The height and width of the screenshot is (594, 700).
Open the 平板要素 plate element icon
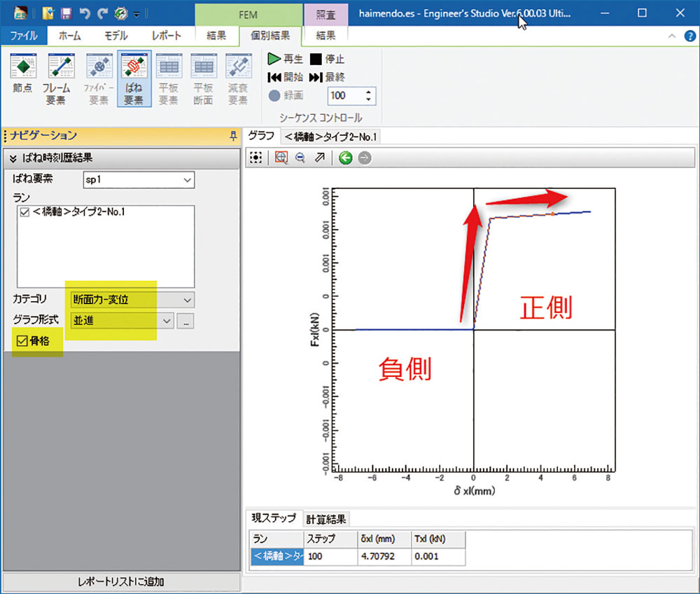coord(169,79)
